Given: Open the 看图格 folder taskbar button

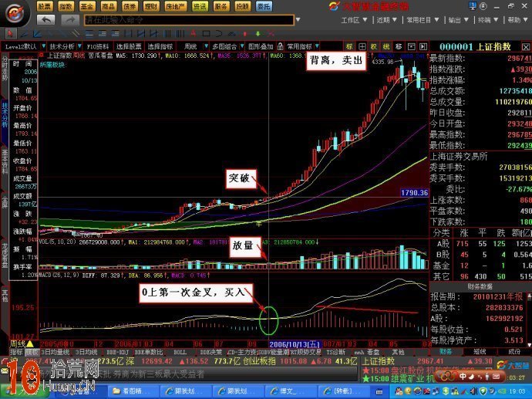Looking at the screenshot, I should click(x=133, y=391).
